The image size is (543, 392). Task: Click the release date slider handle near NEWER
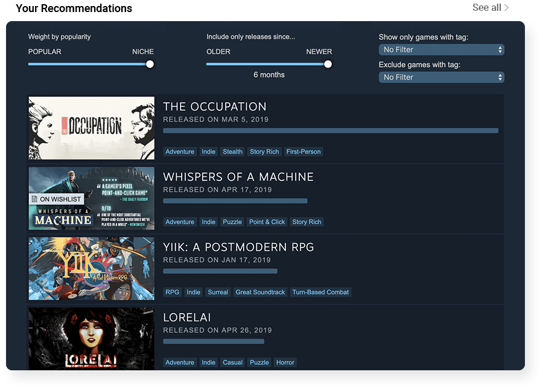(x=328, y=64)
